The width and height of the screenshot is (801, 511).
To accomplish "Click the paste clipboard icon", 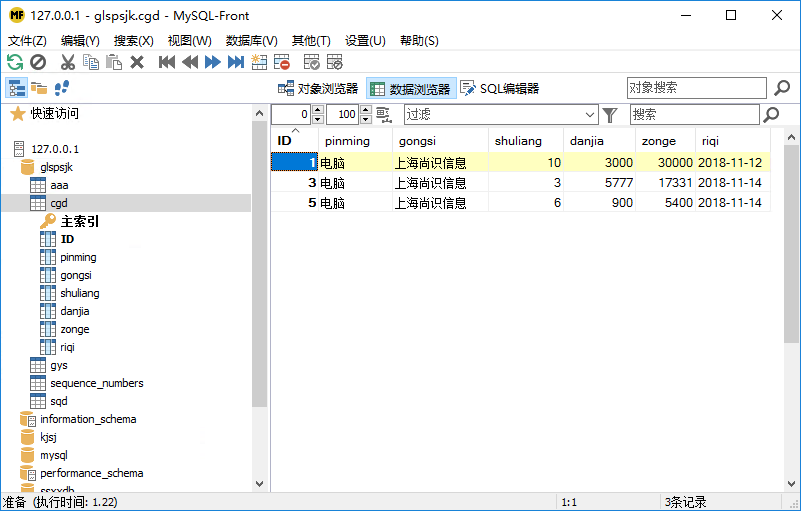I will (114, 62).
